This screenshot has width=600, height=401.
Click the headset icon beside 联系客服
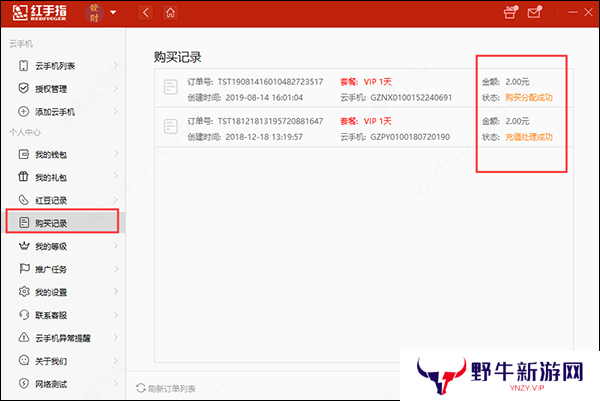click(x=24, y=315)
